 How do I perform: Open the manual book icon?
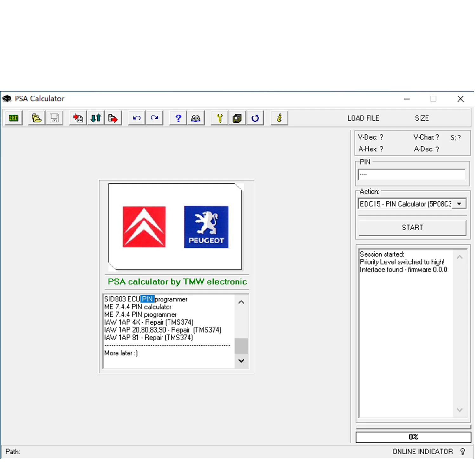196,118
